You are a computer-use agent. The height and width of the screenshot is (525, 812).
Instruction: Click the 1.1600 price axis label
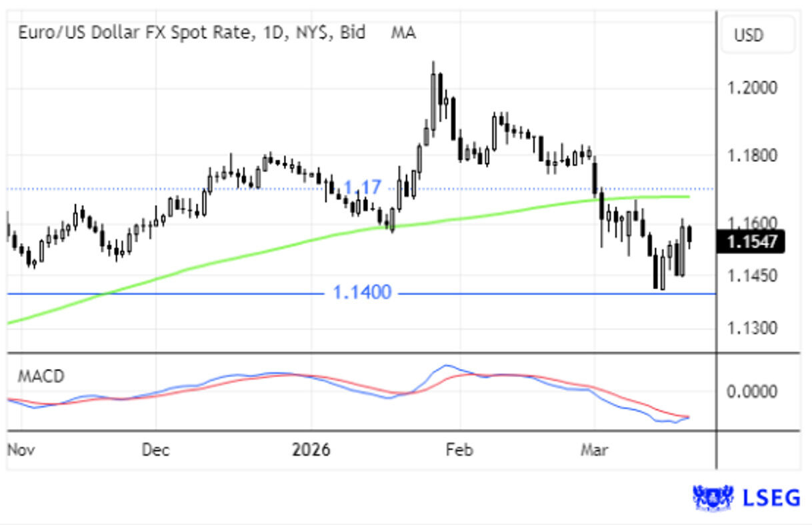[752, 222]
